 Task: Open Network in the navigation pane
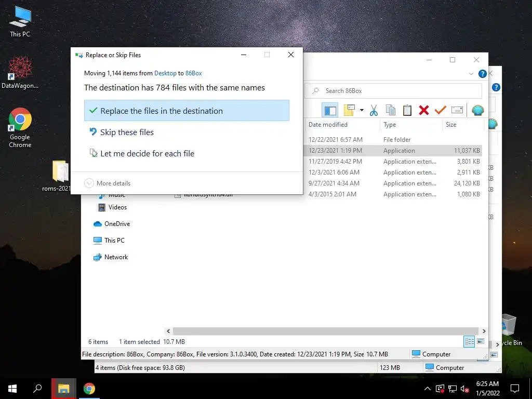pos(111,257)
